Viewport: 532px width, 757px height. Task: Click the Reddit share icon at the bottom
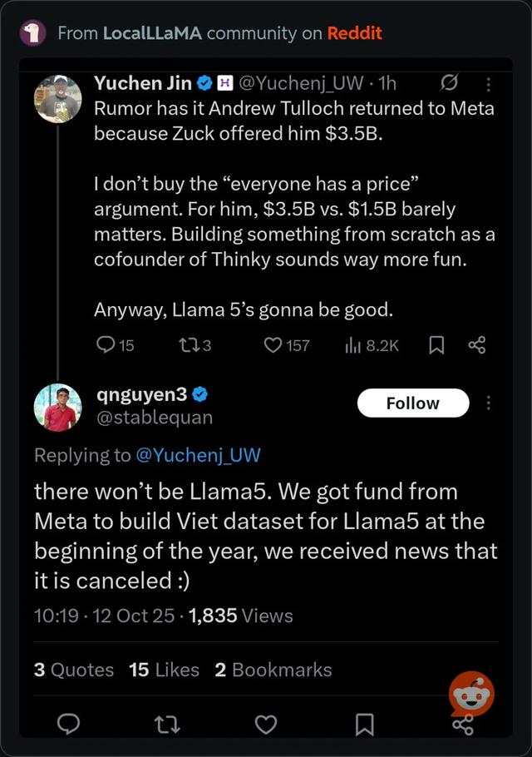pyautogui.click(x=462, y=725)
